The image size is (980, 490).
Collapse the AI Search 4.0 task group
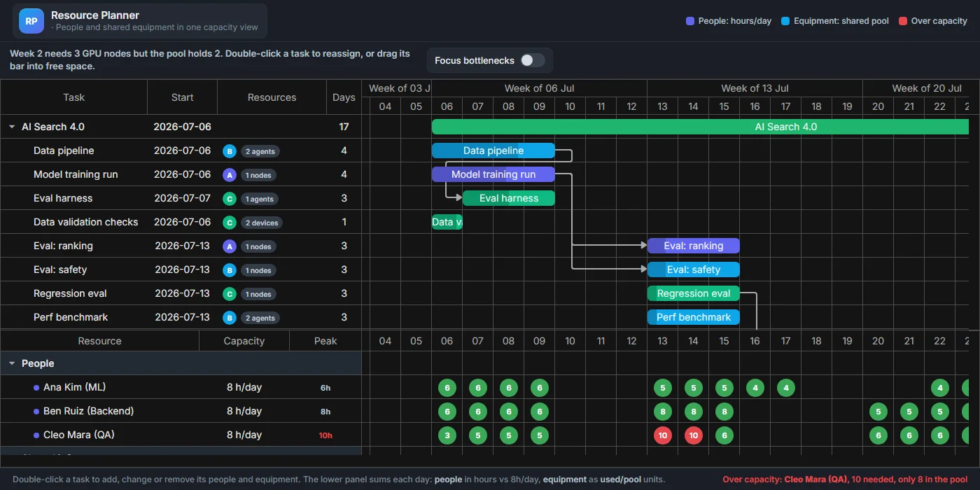coord(12,127)
